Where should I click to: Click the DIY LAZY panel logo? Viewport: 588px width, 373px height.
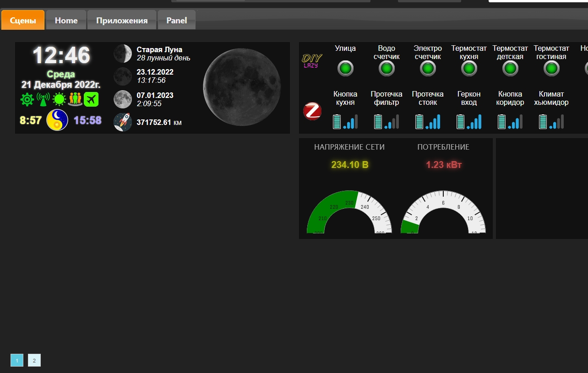click(x=311, y=60)
